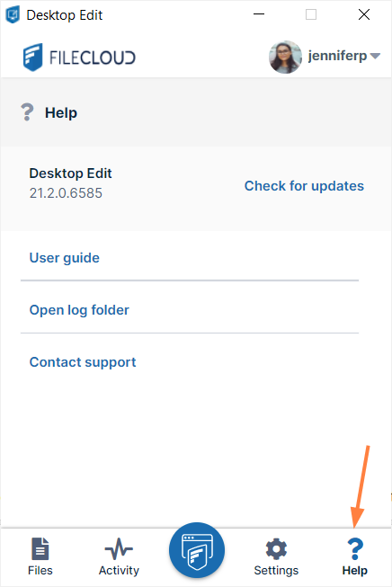Click the FileCloud logo
This screenshot has height=587, width=392.
[x=79, y=58]
